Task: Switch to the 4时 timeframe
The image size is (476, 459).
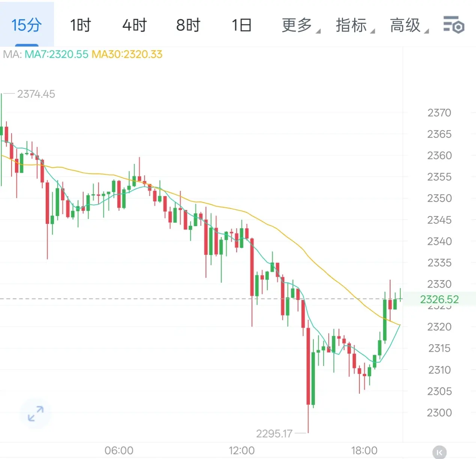Action: (x=134, y=25)
